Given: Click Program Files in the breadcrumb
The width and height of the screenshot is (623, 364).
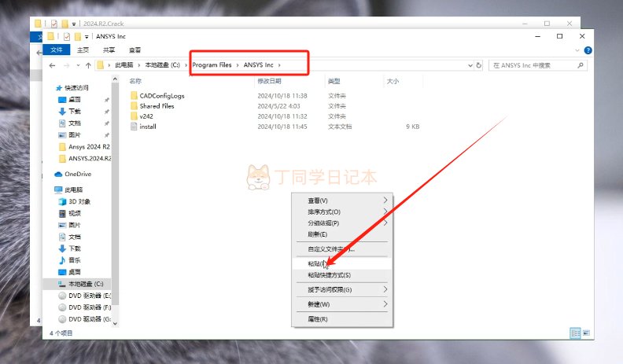Looking at the screenshot, I should [x=212, y=65].
